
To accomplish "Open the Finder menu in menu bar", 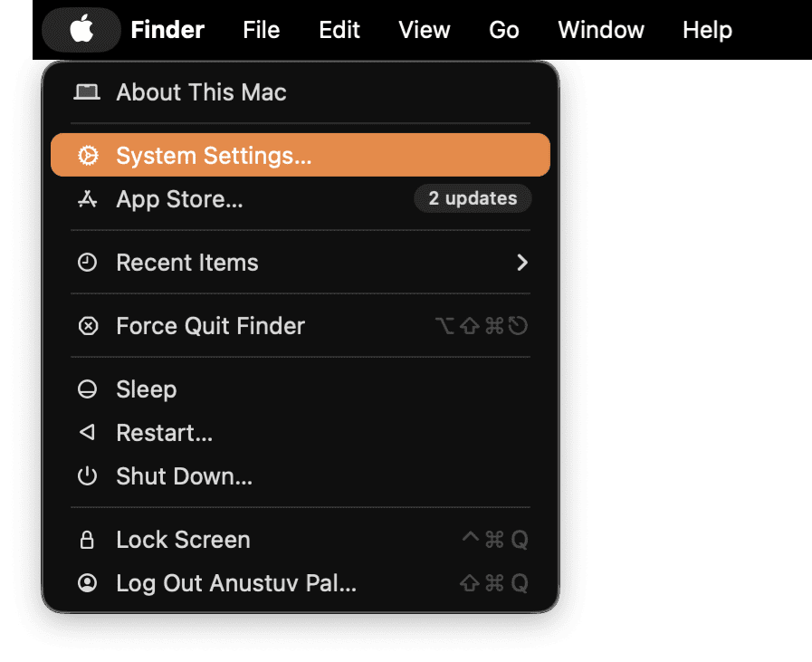I will (167, 30).
